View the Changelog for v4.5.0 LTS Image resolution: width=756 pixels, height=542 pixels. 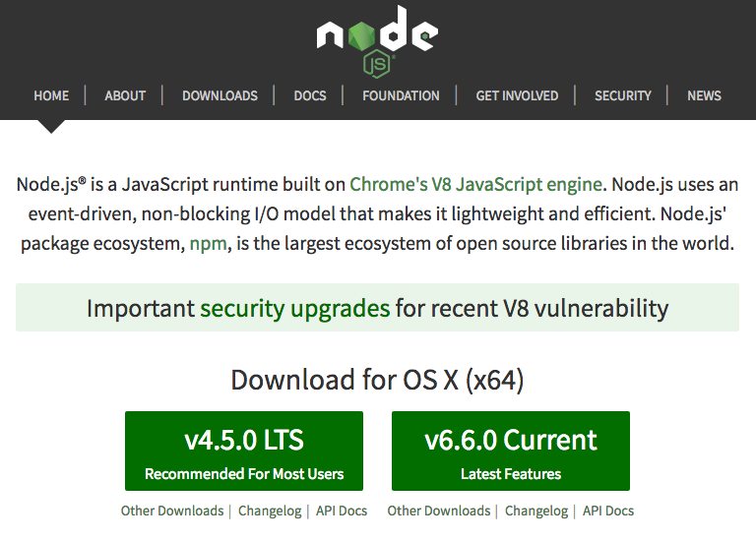270,511
